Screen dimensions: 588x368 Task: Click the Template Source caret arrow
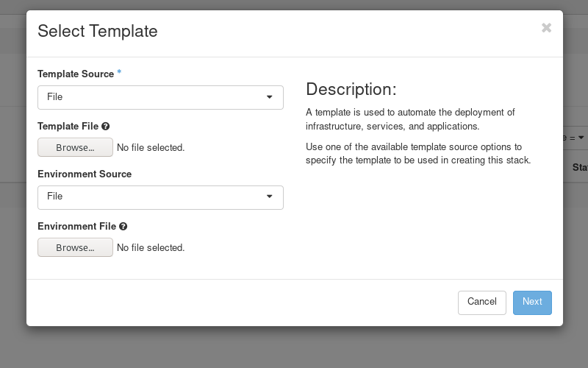pyautogui.click(x=270, y=97)
